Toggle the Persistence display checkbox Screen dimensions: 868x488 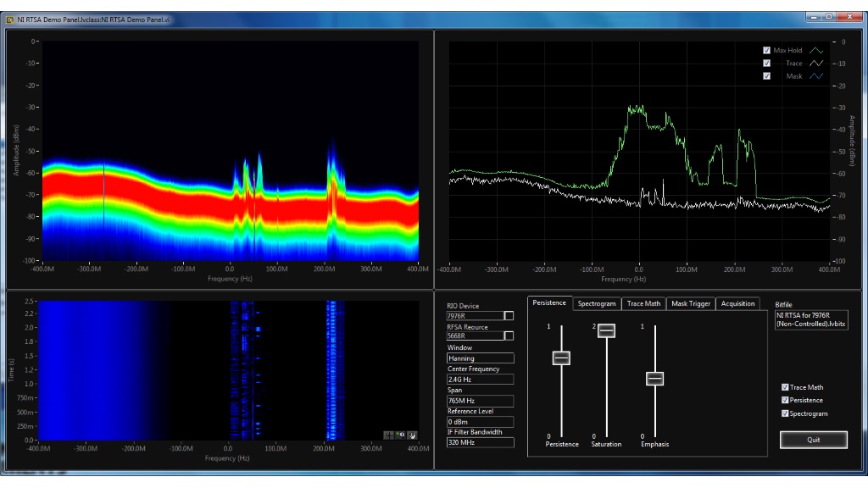pyautogui.click(x=785, y=400)
